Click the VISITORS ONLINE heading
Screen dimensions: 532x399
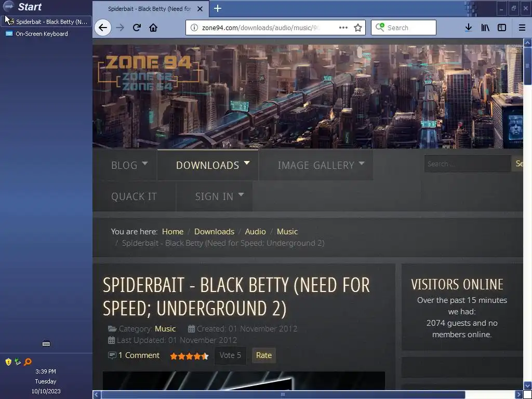pyautogui.click(x=457, y=284)
